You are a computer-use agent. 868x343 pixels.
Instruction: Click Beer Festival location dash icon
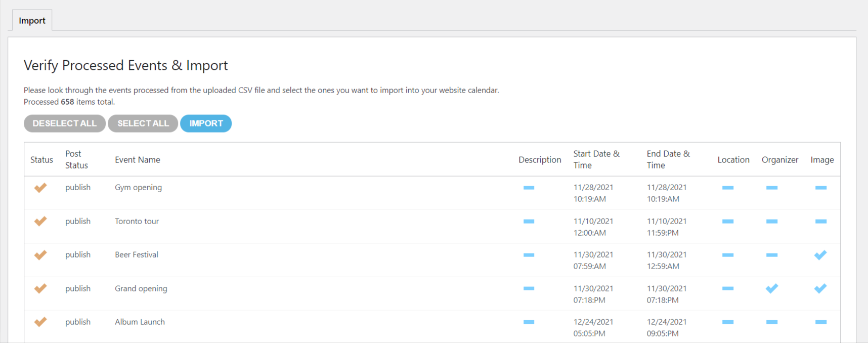click(x=728, y=255)
